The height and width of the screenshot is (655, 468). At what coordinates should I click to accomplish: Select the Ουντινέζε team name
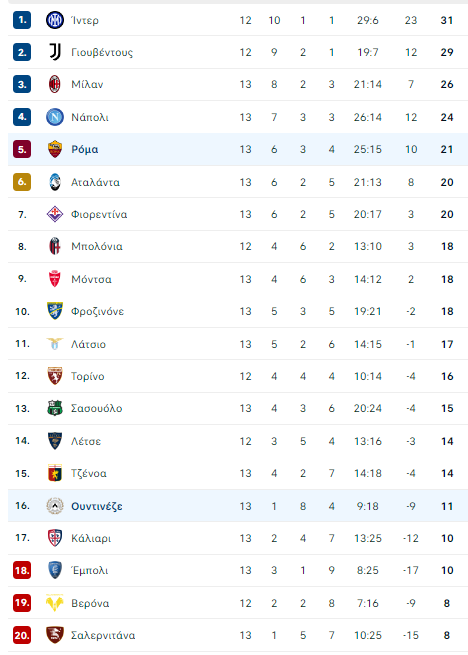pyautogui.click(x=97, y=506)
